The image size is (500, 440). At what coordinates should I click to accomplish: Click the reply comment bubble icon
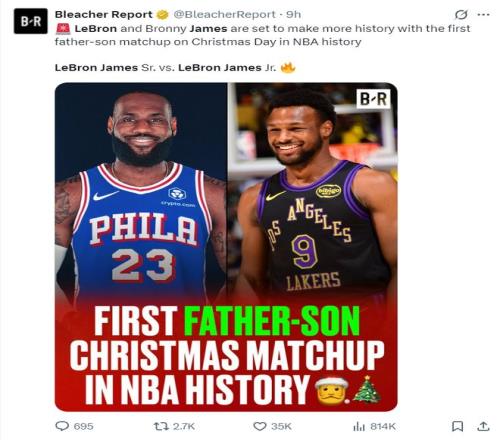(62, 426)
